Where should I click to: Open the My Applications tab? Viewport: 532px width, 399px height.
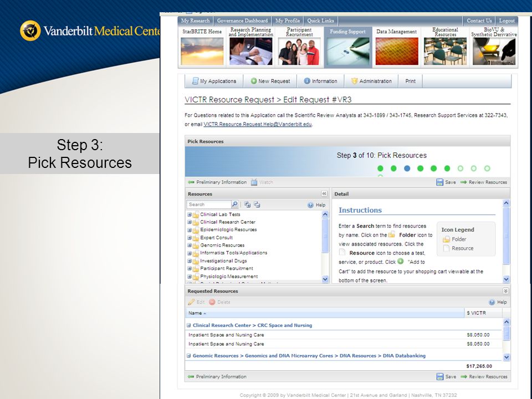[x=214, y=81]
